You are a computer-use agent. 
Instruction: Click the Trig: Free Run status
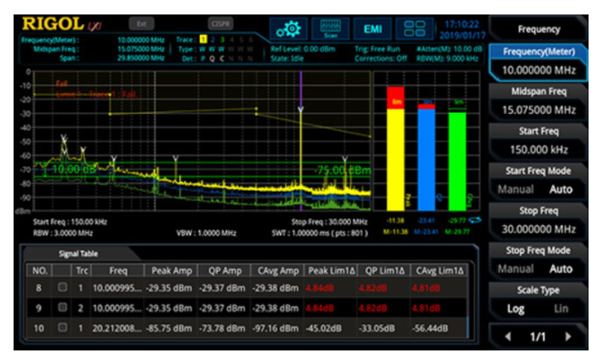point(377,49)
